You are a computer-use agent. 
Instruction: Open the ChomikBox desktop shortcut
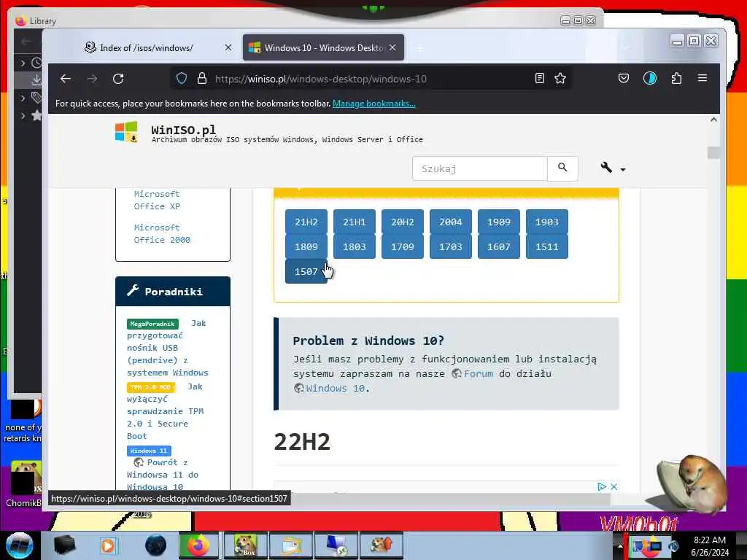coord(24,483)
